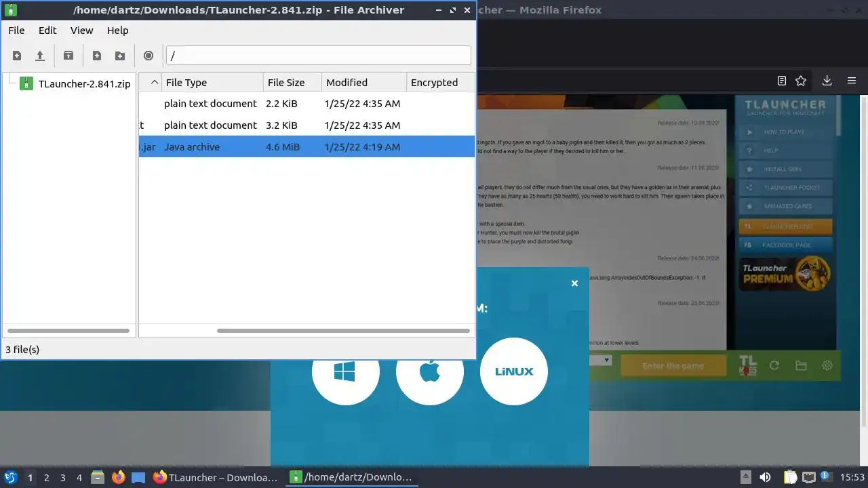
Task: Sort by the Encrypted column header
Action: click(440, 83)
